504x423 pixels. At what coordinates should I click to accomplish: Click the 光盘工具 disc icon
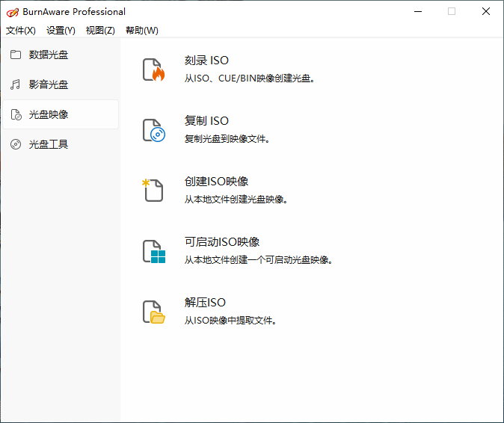[16, 144]
